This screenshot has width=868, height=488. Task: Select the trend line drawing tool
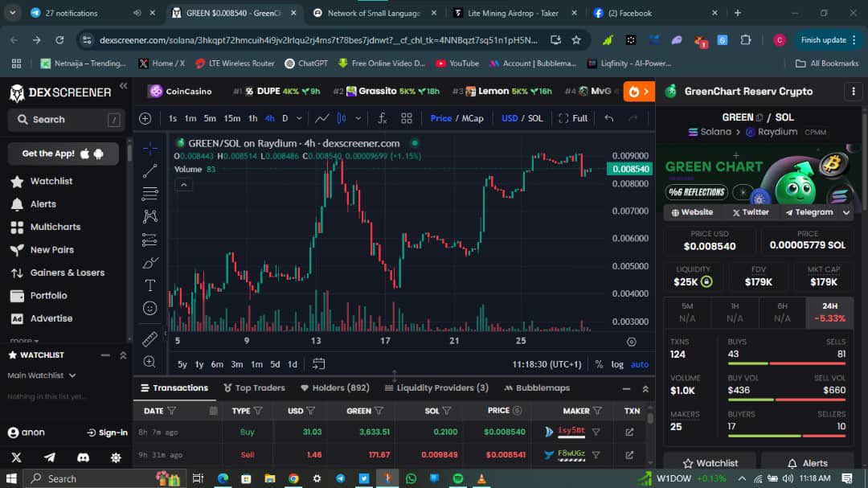pos(149,171)
